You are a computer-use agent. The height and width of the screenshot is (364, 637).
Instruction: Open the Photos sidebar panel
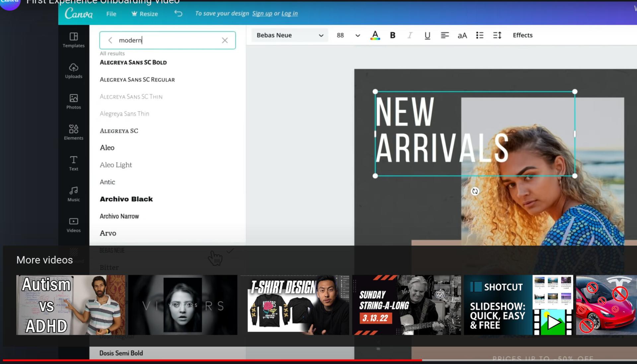pos(74,102)
